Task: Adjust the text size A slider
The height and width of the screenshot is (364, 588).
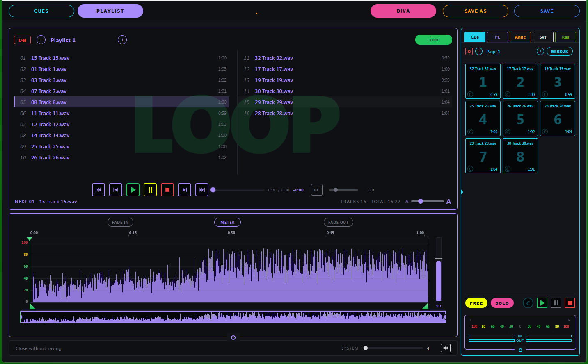Action: (x=428, y=201)
